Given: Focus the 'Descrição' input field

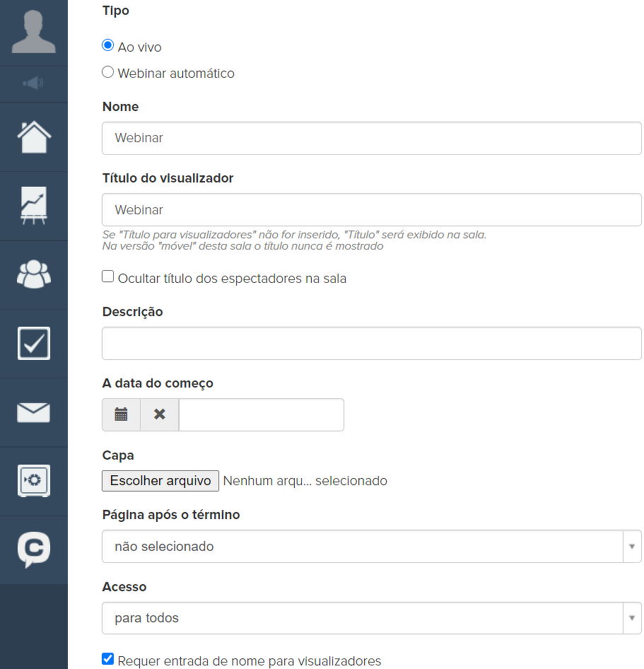Looking at the screenshot, I should [371, 344].
